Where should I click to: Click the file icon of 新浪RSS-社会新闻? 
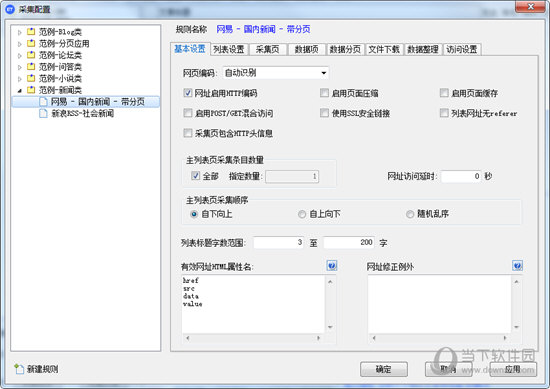[43, 113]
